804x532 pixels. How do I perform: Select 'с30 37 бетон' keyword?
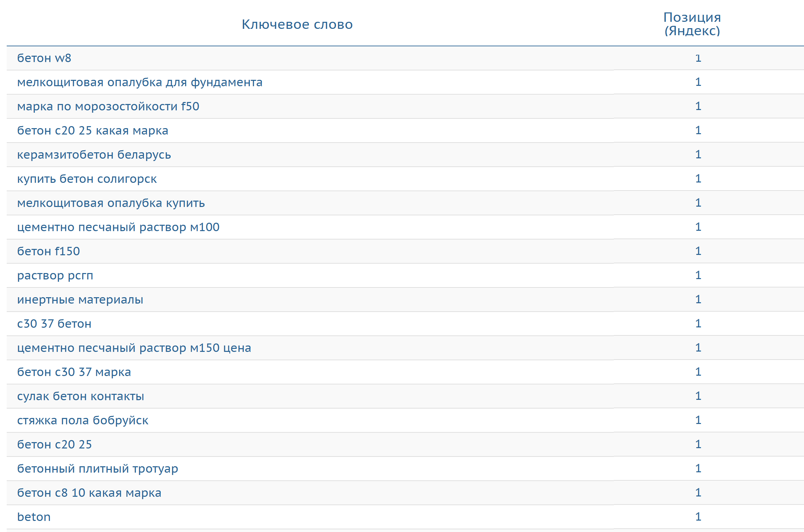[54, 324]
